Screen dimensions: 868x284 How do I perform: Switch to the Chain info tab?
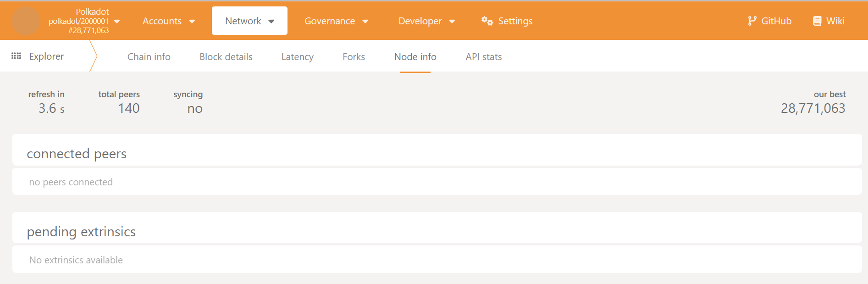[x=149, y=57]
